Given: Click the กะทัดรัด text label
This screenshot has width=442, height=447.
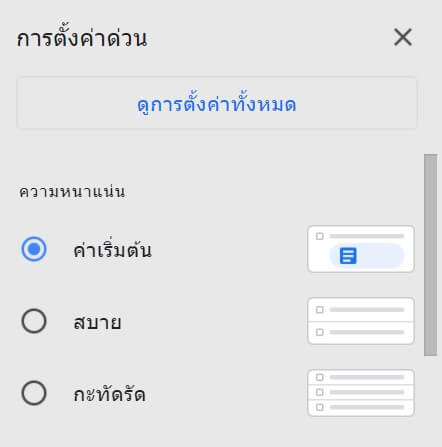Looking at the screenshot, I should (x=109, y=394).
